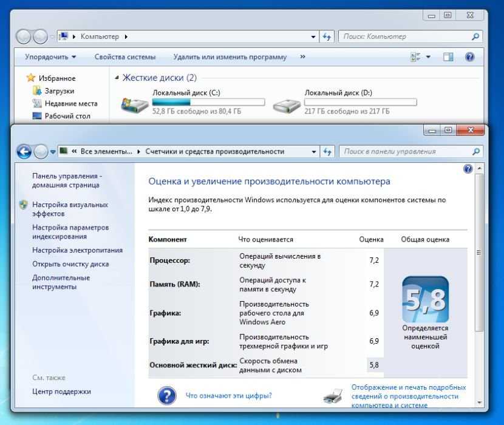504x425 pixels.
Task: Click the help icon in the Computer window toolbar
Action: [469, 57]
